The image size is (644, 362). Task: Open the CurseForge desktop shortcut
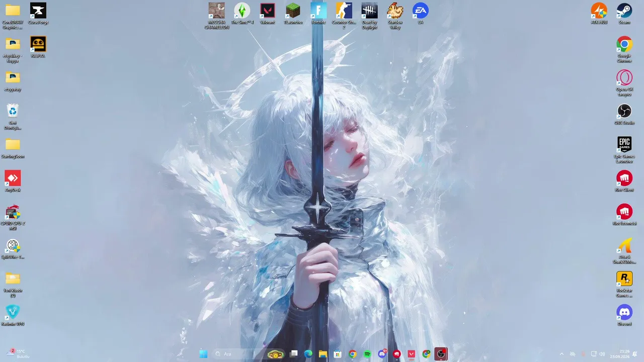38,14
